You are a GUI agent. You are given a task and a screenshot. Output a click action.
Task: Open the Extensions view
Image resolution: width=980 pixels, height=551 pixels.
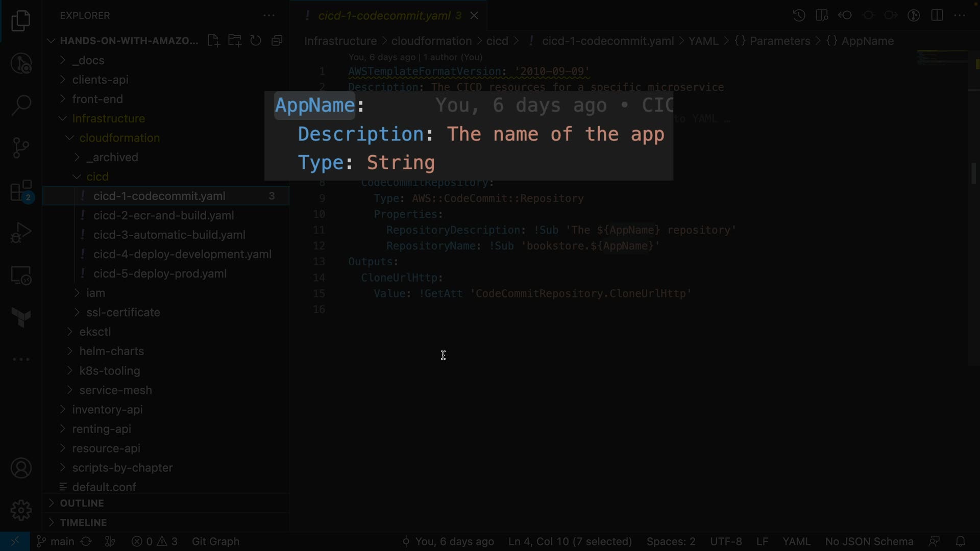coord(21,191)
